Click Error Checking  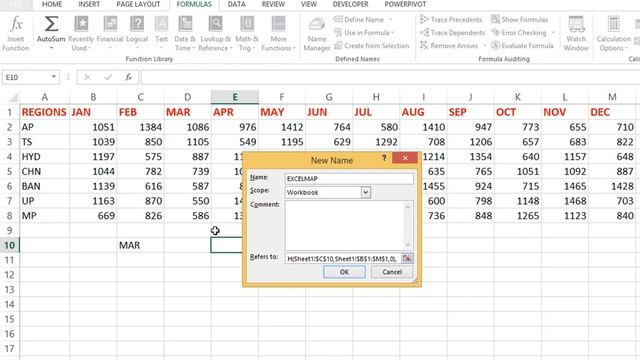coord(519,33)
